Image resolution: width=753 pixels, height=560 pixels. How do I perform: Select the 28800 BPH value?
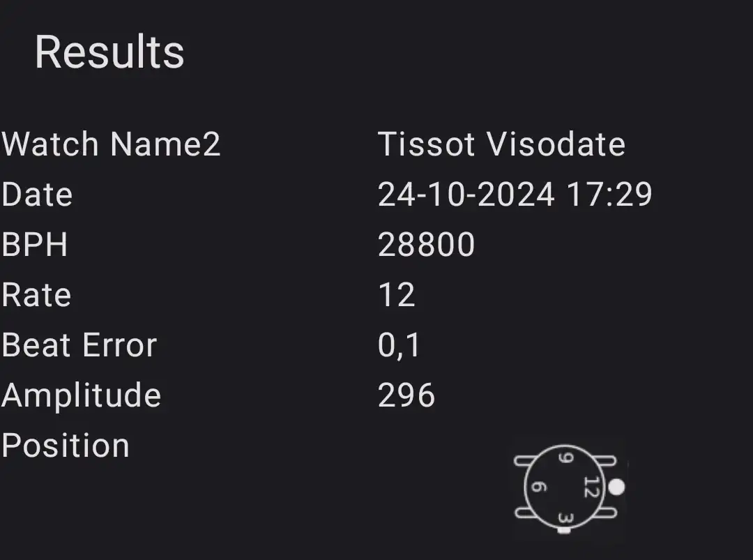[427, 245]
